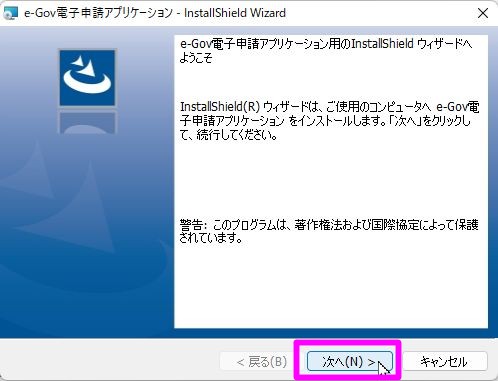Click the Next (次へ(N) >) button
The height and width of the screenshot is (381, 498).
coord(349,361)
